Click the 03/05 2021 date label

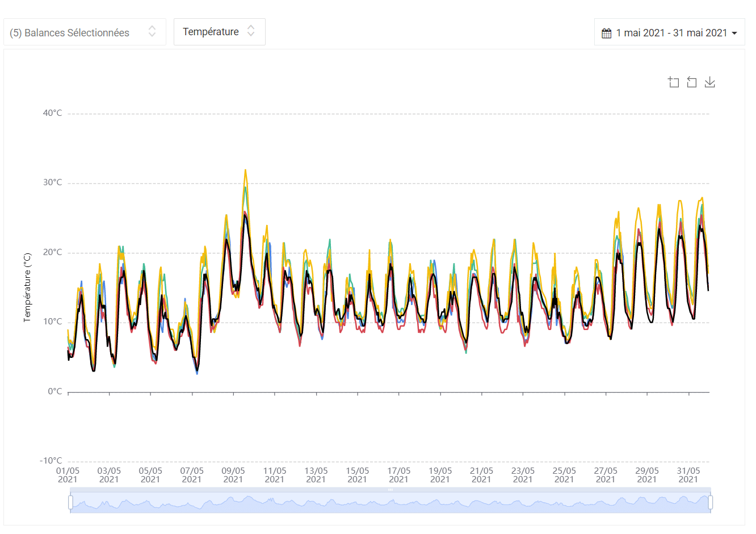click(109, 475)
